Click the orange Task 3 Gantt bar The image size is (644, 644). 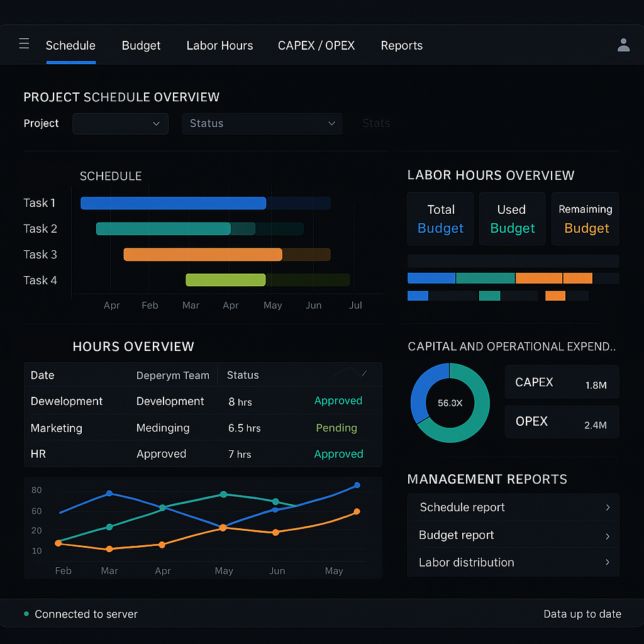coord(203,255)
